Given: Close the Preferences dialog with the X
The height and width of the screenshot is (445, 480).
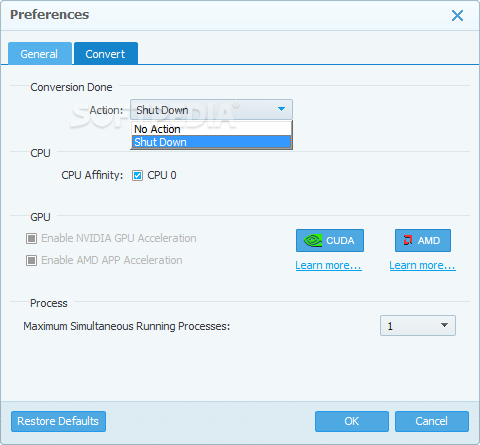Looking at the screenshot, I should pos(457,15).
